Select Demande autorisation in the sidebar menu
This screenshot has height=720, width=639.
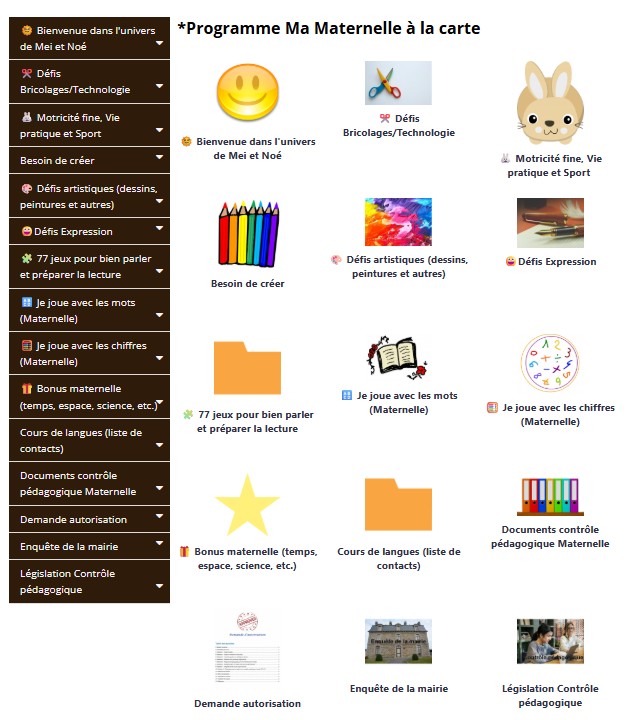[90, 519]
